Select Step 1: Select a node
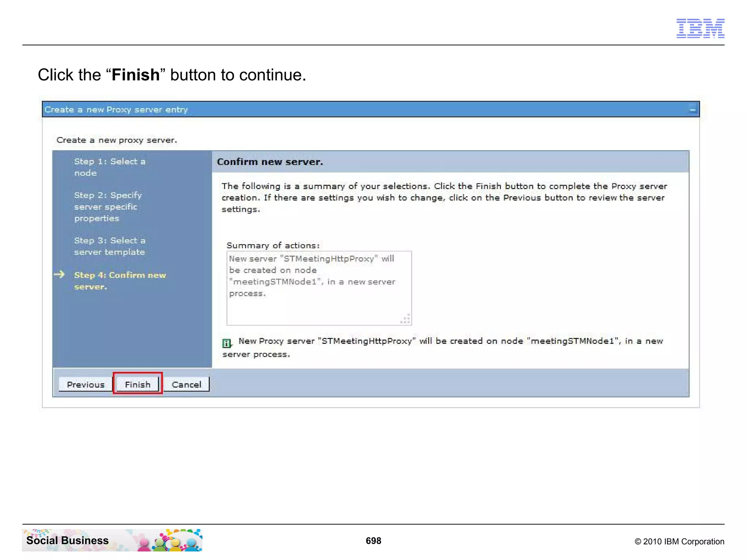This screenshot has height=560, width=747. pos(109,167)
